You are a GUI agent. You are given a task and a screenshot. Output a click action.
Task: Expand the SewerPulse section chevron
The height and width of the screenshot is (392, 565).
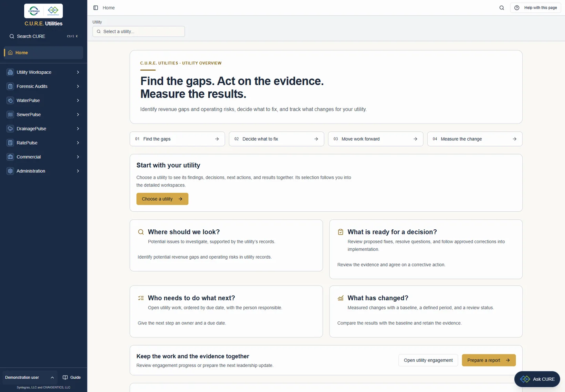pos(78,114)
